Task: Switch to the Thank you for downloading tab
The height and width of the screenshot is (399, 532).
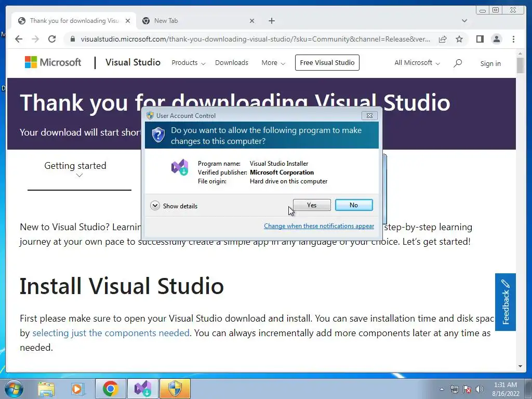Action: tap(74, 21)
